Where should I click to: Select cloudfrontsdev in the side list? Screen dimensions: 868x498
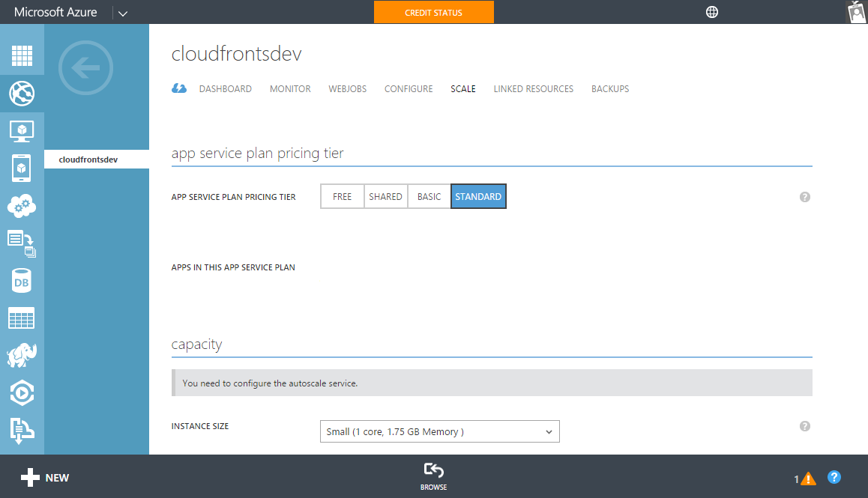coord(97,160)
